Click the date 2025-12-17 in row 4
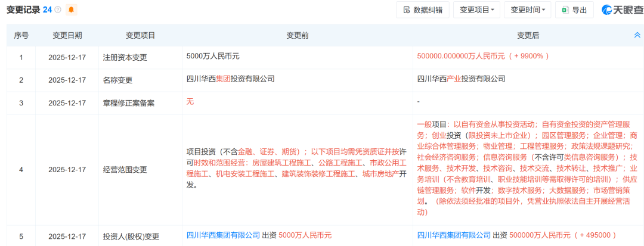The height and width of the screenshot is (246, 644). 67,169
